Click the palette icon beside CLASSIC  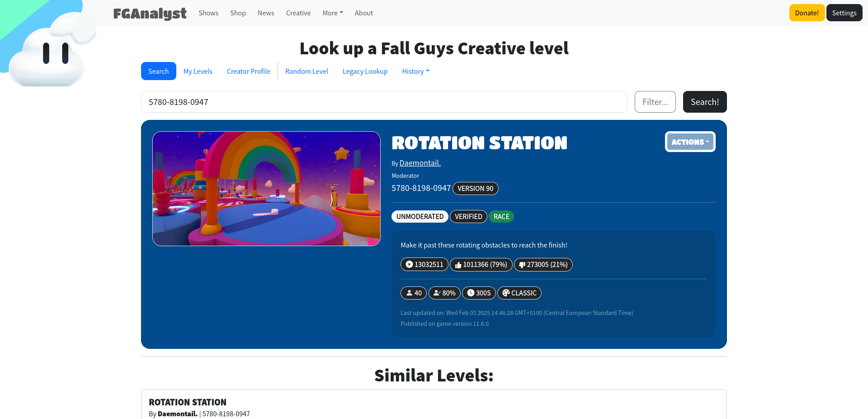tap(506, 293)
